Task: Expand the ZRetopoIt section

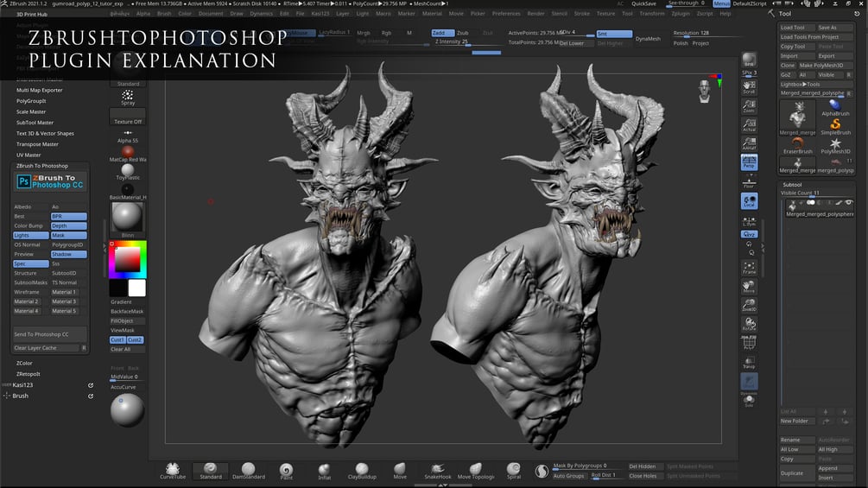Action: 29,374
